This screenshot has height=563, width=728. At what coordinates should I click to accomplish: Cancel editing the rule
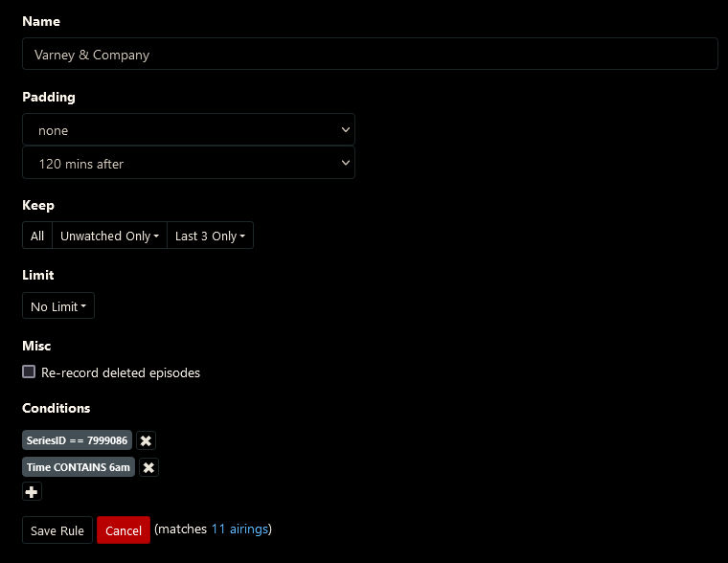pyautogui.click(x=124, y=530)
